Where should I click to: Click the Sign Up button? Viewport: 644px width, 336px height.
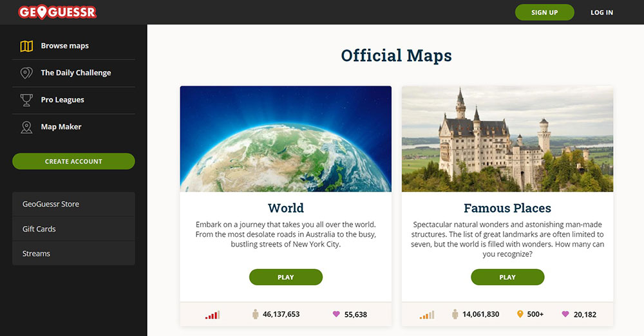pos(545,12)
